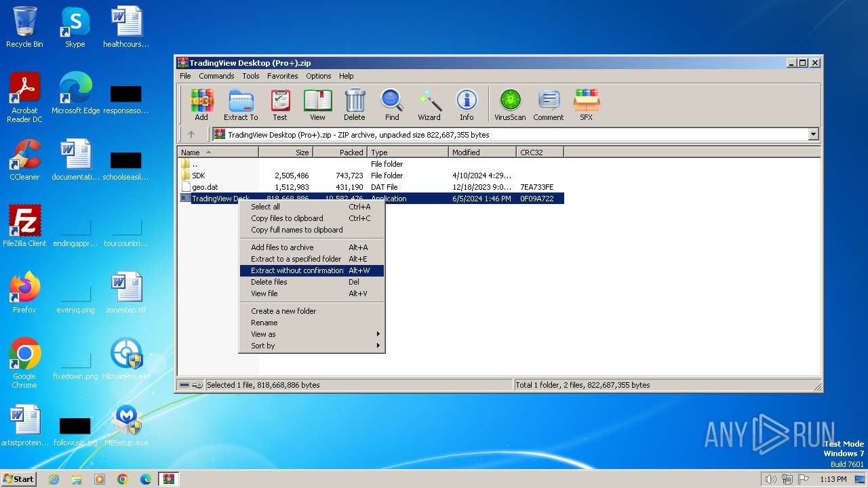Viewport: 868px width, 488px height.
Task: Click the WinRAR taskbar button
Action: point(168,479)
